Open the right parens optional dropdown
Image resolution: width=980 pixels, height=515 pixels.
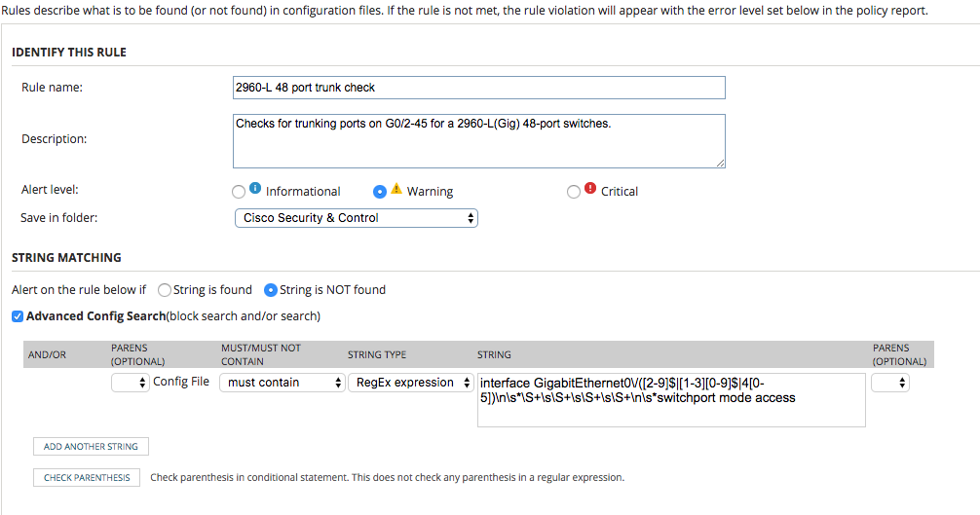tap(889, 383)
